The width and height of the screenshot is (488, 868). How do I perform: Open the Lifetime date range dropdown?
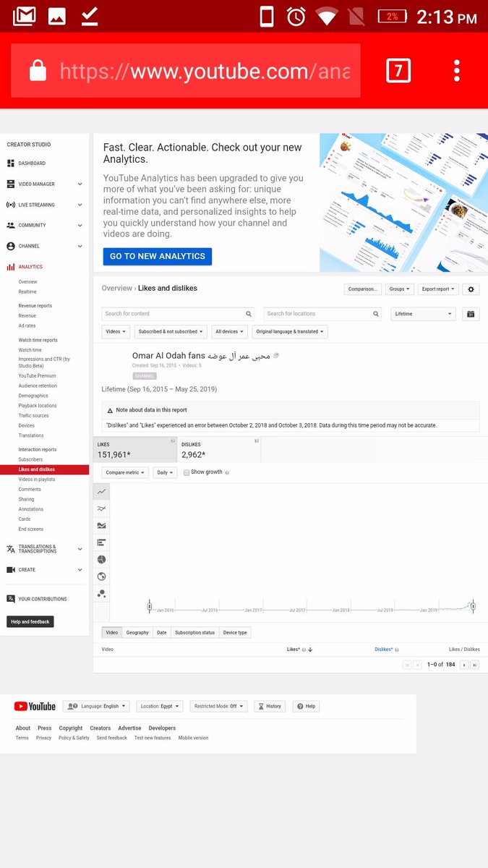coord(424,314)
